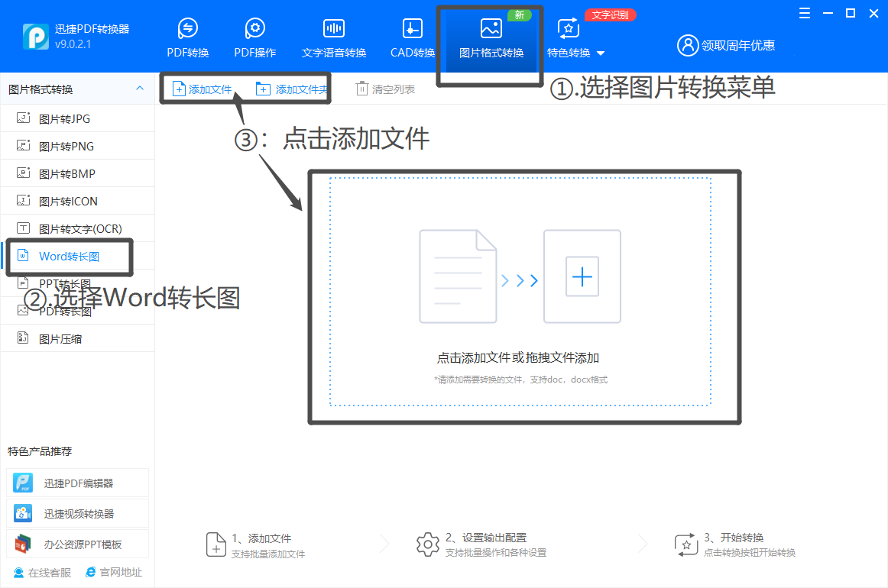Open 办公资源PPT模板 product recommendation
The height and width of the screenshot is (588, 888).
pos(78,544)
